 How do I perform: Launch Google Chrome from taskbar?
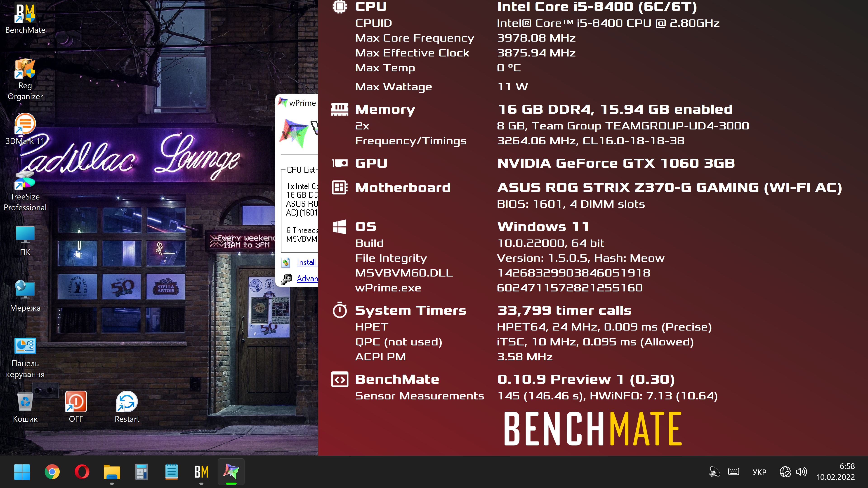(x=52, y=472)
